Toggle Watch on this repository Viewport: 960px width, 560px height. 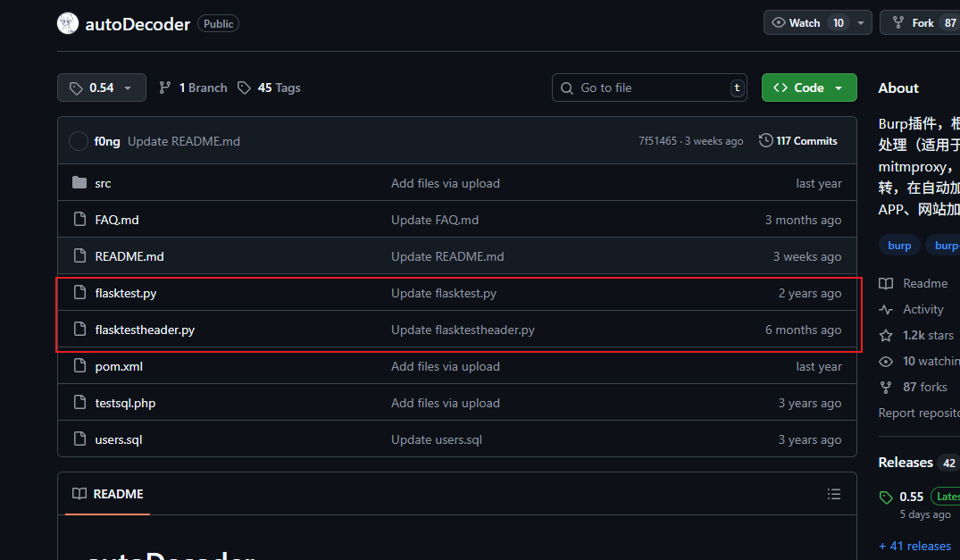806,22
